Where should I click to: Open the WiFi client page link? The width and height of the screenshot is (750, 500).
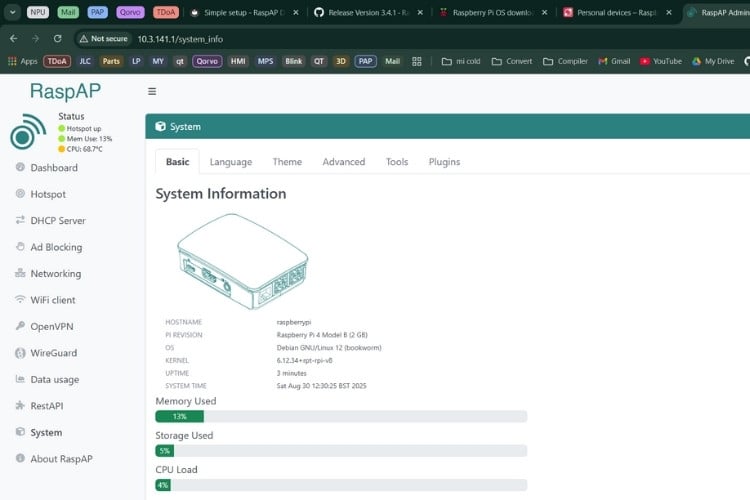point(53,300)
